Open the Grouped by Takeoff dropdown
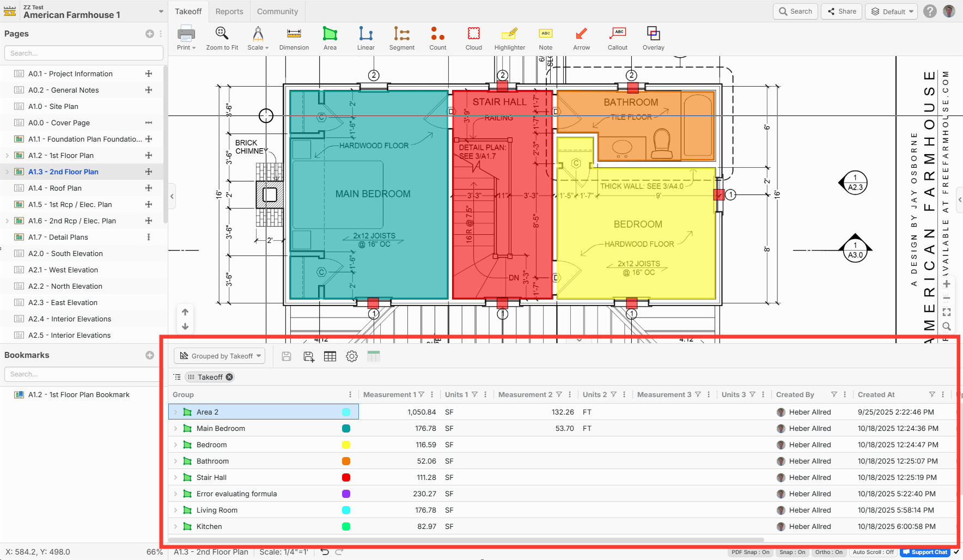Screen dimensions: 963x560 click(x=220, y=356)
